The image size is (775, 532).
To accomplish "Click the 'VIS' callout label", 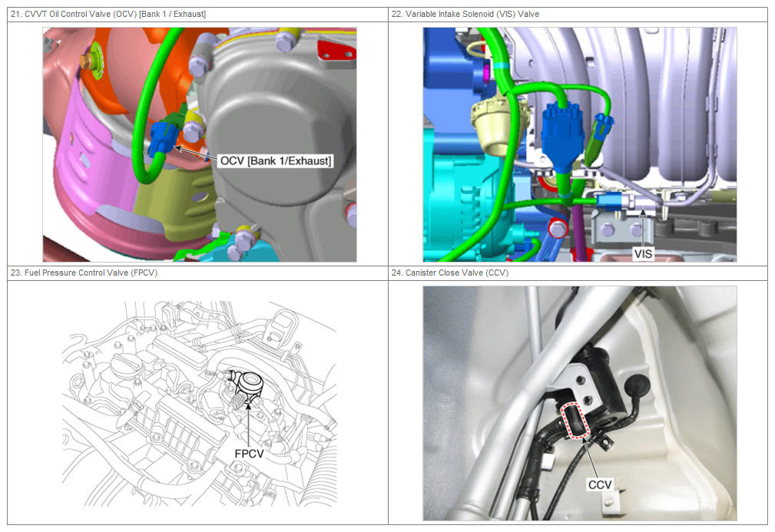I will 644,252.
